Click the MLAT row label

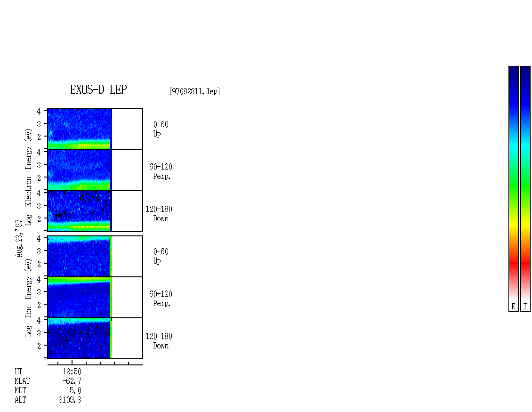(x=23, y=381)
